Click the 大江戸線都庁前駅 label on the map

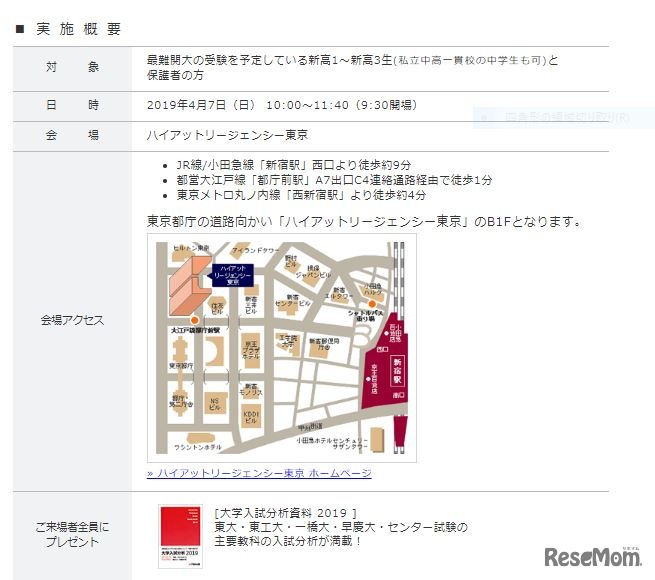click(195, 330)
